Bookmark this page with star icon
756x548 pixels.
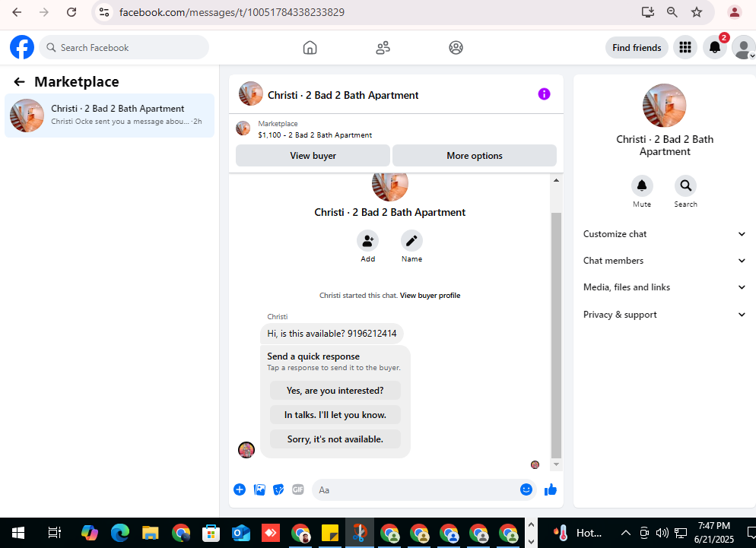click(x=697, y=12)
